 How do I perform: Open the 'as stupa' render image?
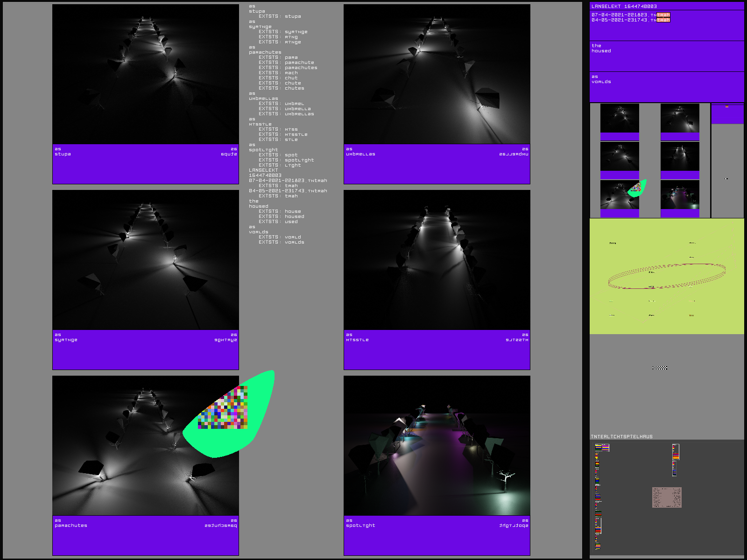click(x=145, y=74)
